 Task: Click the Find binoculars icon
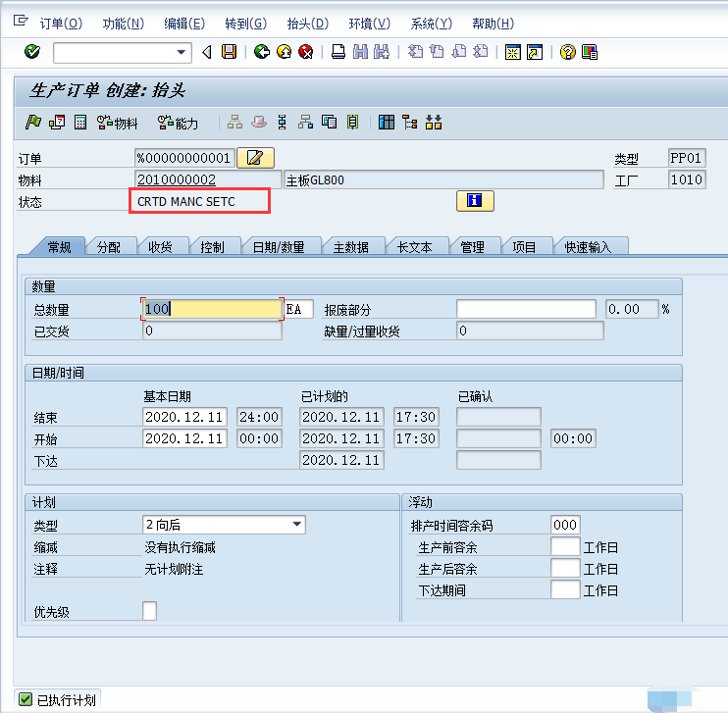(360, 52)
